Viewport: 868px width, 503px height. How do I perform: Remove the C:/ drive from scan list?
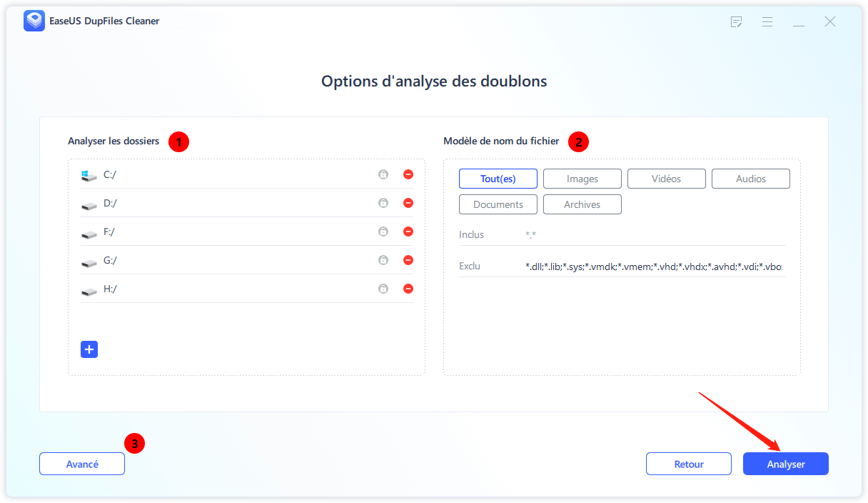point(408,174)
